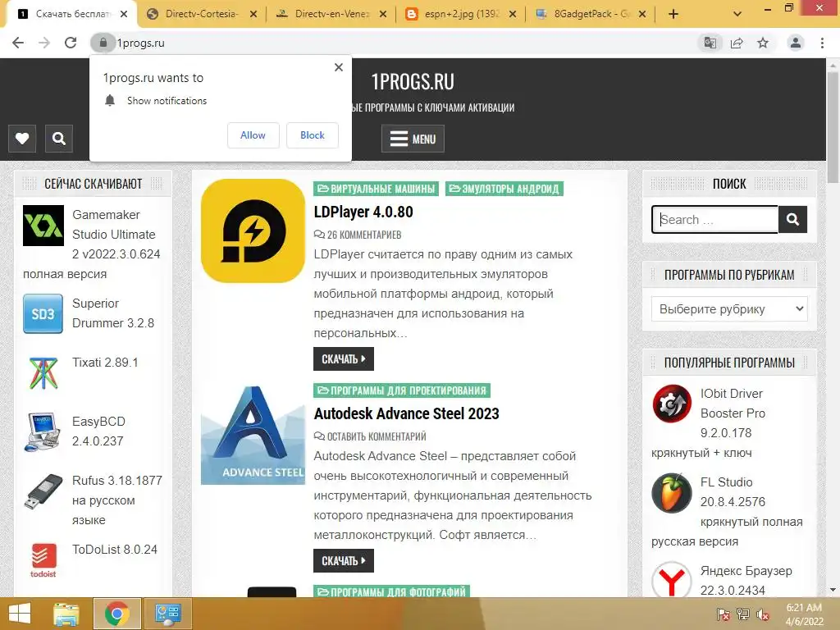Bookmark this page with the star icon
Image resolution: width=840 pixels, height=630 pixels.
(763, 43)
